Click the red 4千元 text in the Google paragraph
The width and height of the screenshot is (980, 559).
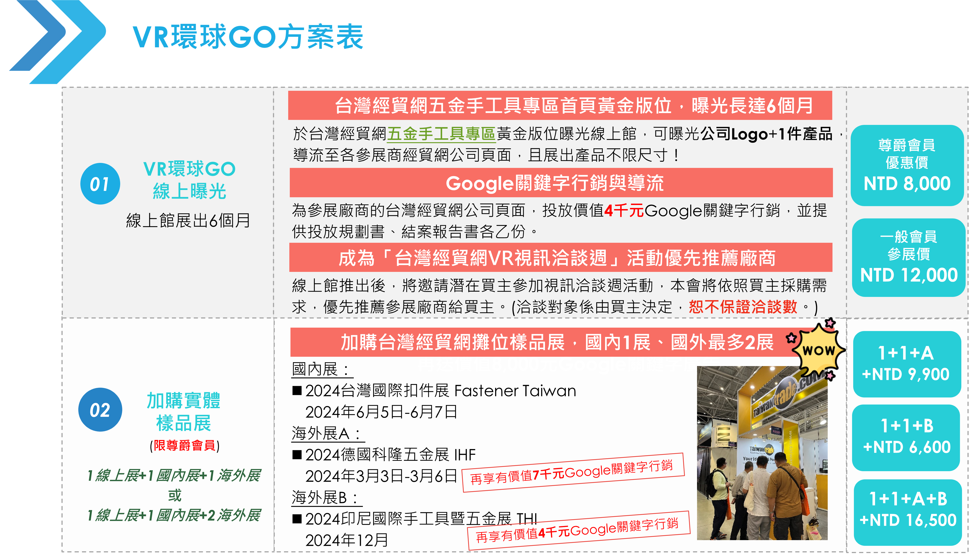(x=624, y=210)
